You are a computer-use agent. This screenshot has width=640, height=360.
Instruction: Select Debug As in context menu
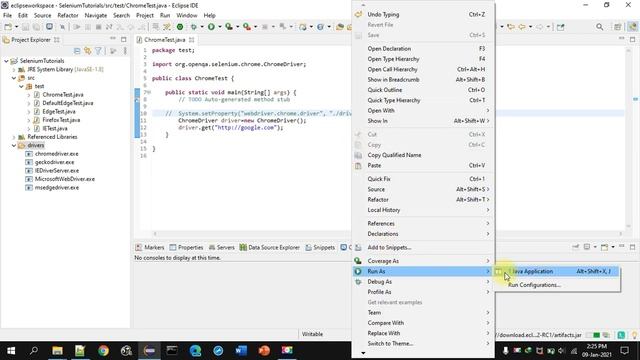[423, 282]
